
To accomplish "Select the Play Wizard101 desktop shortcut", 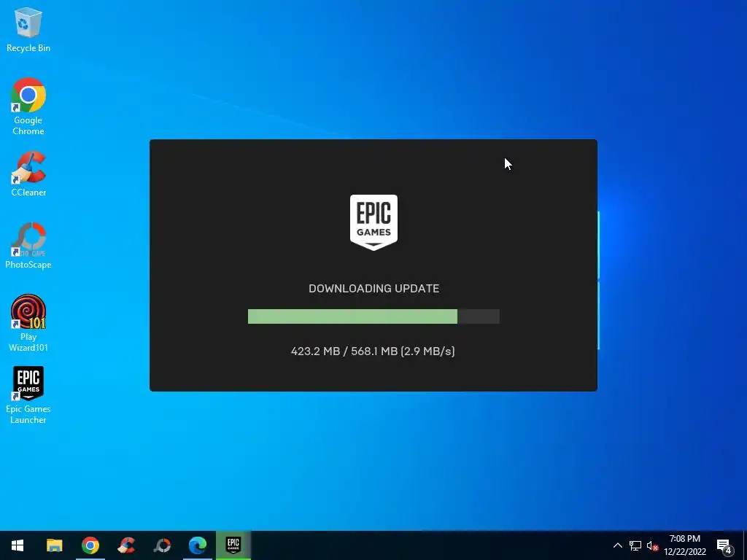I will click(28, 323).
